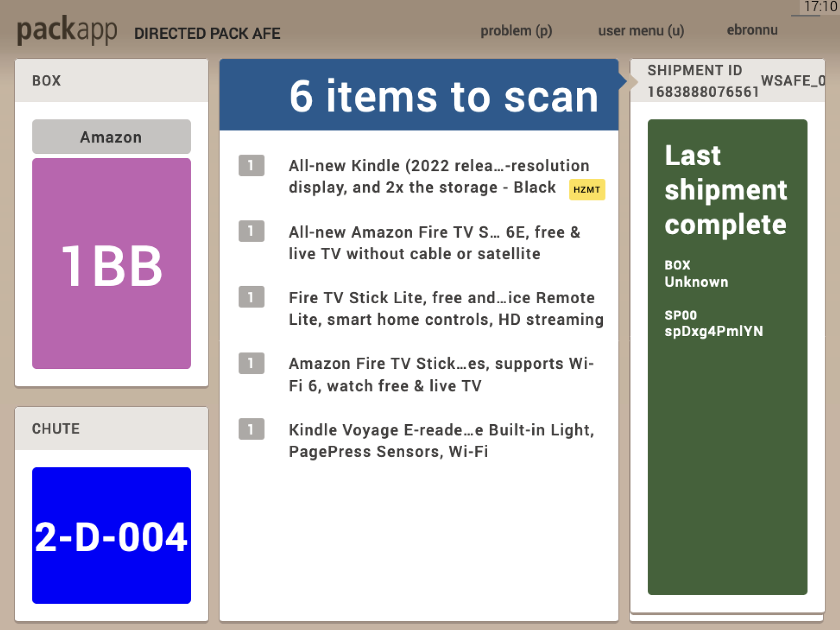Open the user menu
The height and width of the screenshot is (630, 840).
tap(641, 31)
